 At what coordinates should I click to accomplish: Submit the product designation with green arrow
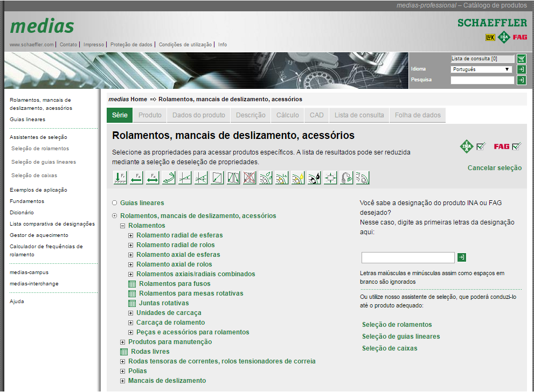[461, 257]
